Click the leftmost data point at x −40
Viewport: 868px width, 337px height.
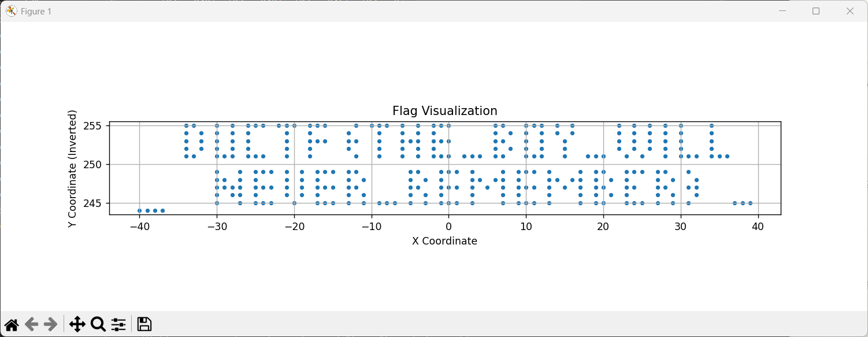[139, 210]
